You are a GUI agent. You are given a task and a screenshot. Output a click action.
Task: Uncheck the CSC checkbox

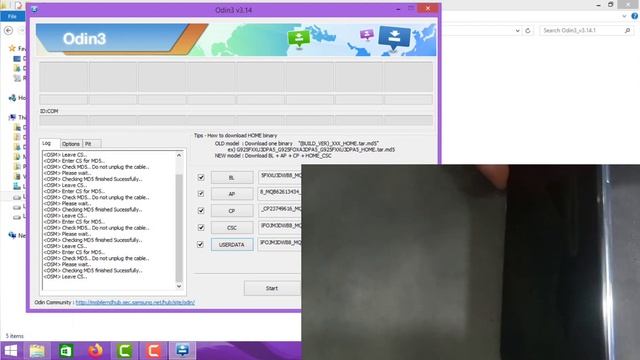coord(201,227)
